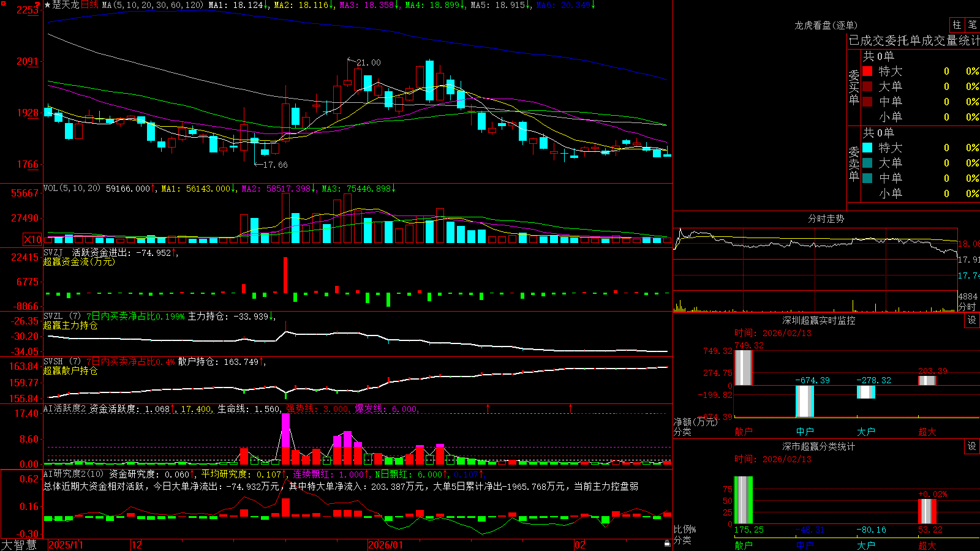Click the 强势线: 3.000 label
Image resolution: width=980 pixels, height=551 pixels.
pyautogui.click(x=318, y=409)
